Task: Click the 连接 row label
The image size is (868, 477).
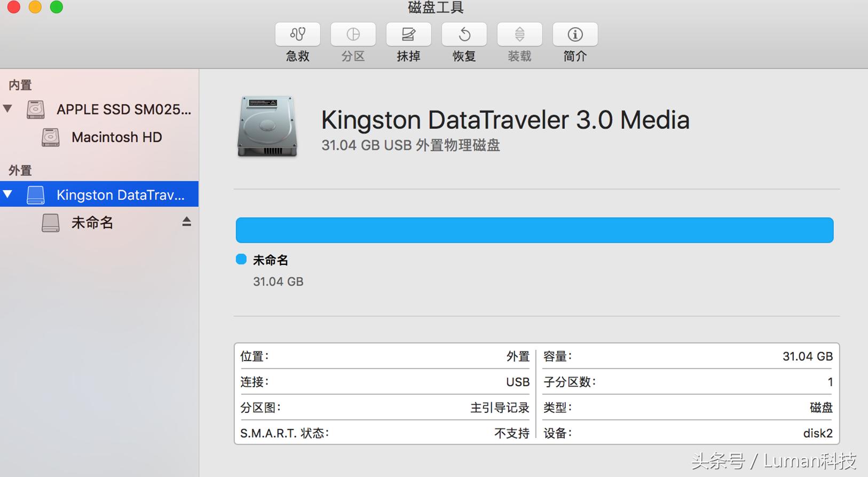Action: 255,382
